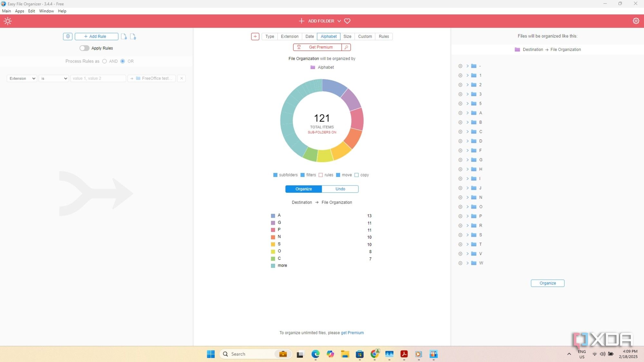
Task: Toggle the Apply Rules switch
Action: click(x=84, y=48)
